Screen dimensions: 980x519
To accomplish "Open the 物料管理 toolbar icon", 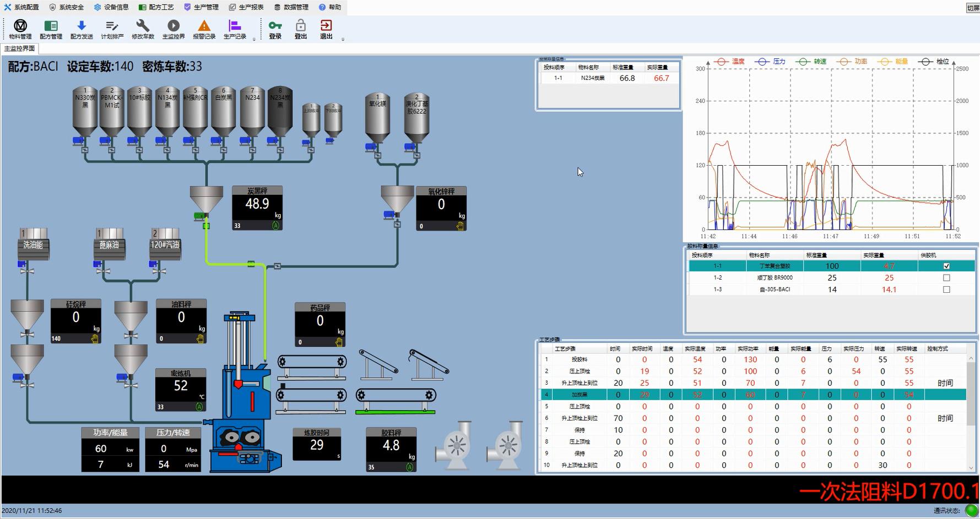I will coord(20,29).
